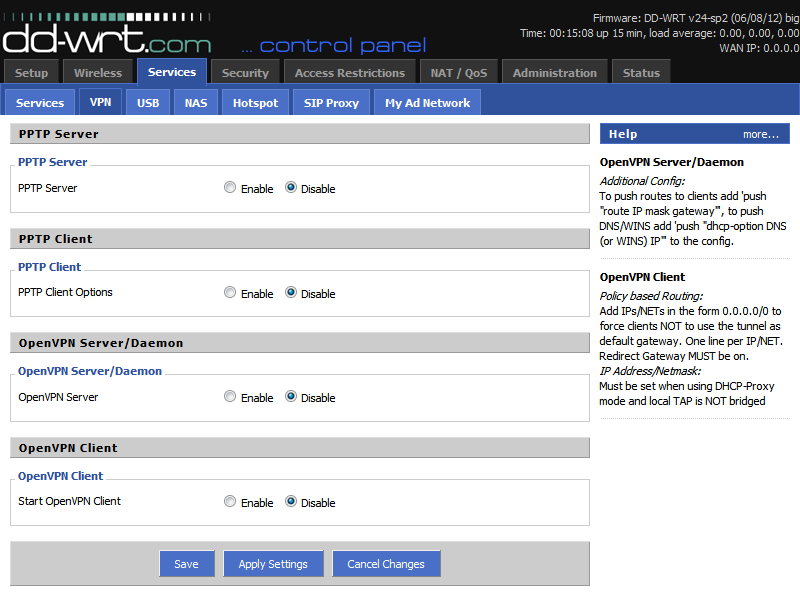800x596 pixels.
Task: Go to the Security tab
Action: pyautogui.click(x=245, y=72)
